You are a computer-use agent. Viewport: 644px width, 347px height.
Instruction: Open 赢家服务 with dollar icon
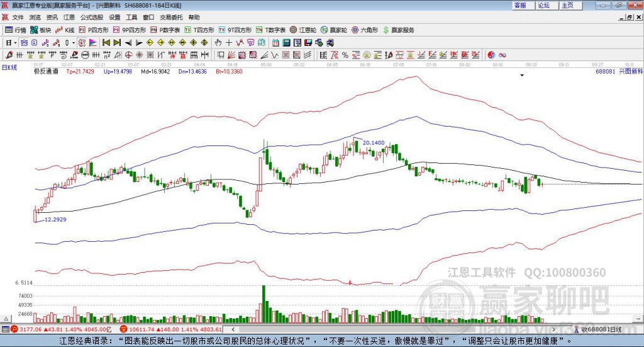click(399, 30)
